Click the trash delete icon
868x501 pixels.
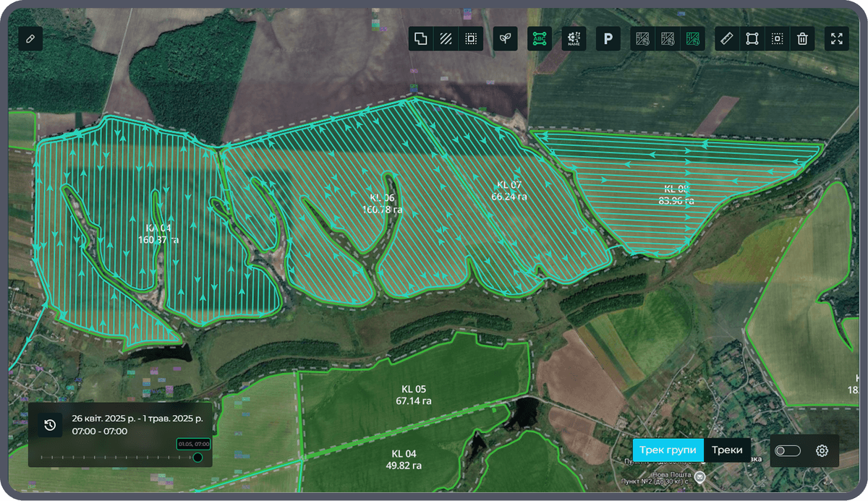point(802,39)
